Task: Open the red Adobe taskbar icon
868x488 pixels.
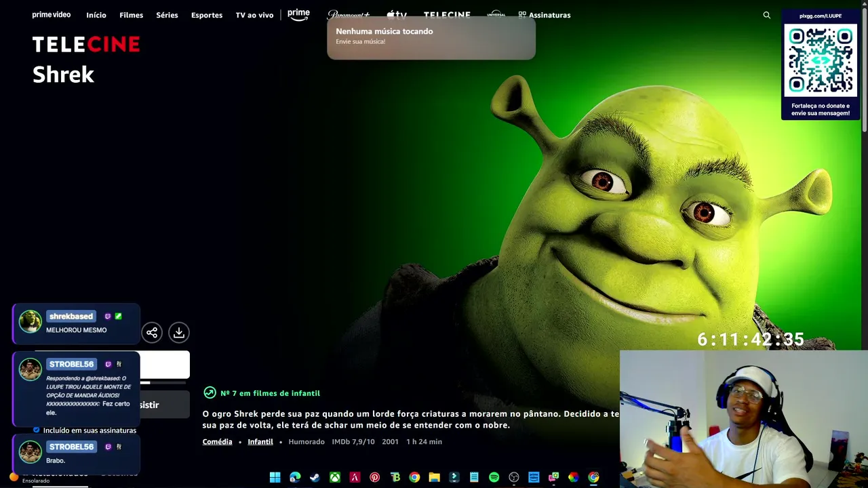Action: [355, 477]
